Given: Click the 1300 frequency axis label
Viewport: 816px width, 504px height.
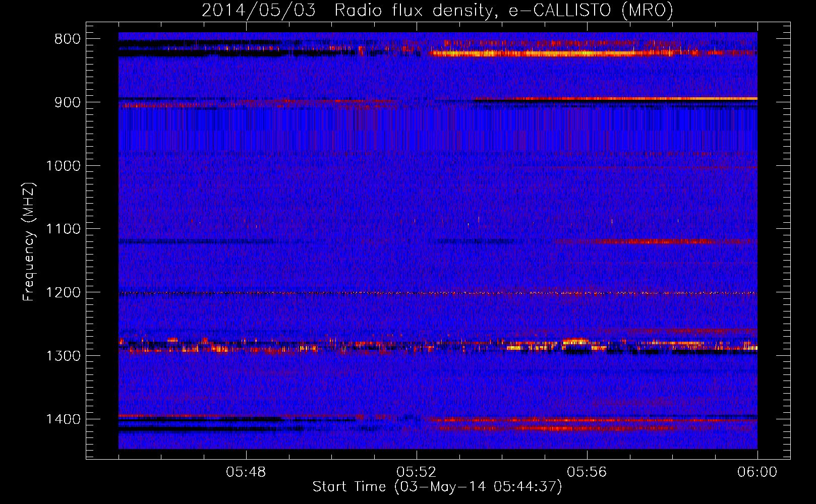Looking at the screenshot, I should pyautogui.click(x=63, y=356).
